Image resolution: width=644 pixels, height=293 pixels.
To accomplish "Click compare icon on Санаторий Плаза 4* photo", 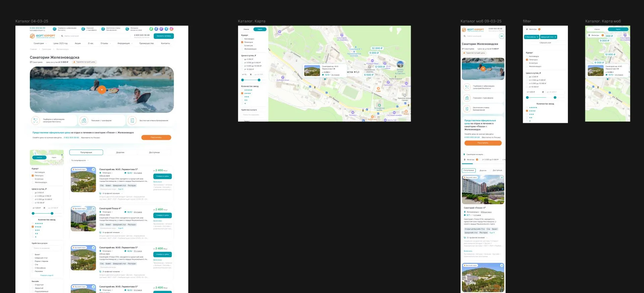I will (x=94, y=209).
